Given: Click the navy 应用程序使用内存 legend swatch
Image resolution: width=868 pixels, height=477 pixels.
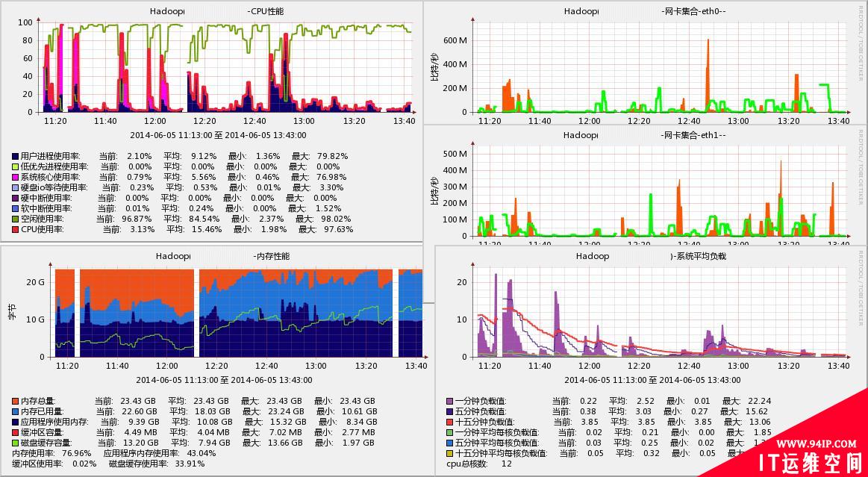Looking at the screenshot, I should pos(15,422).
